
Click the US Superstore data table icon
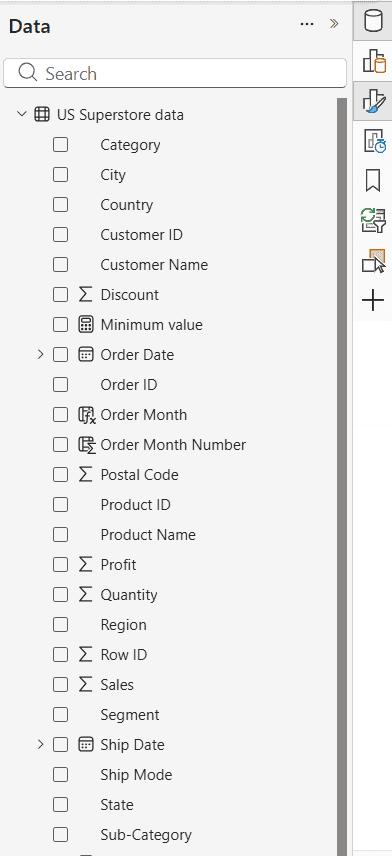point(42,115)
